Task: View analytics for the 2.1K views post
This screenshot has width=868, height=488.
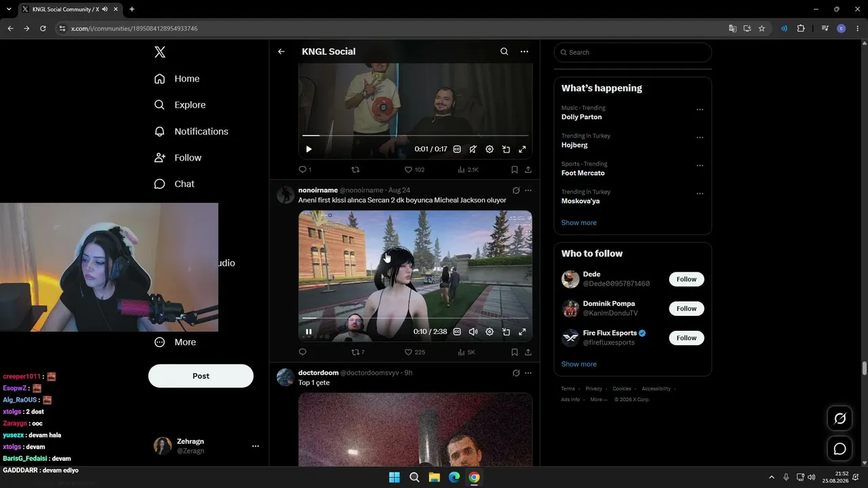Action: [468, 169]
